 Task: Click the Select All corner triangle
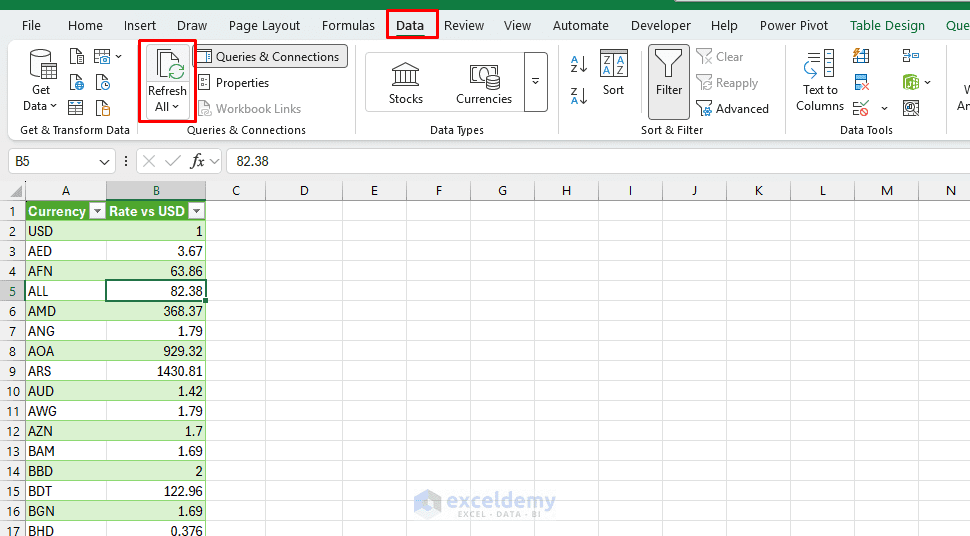coord(17,191)
